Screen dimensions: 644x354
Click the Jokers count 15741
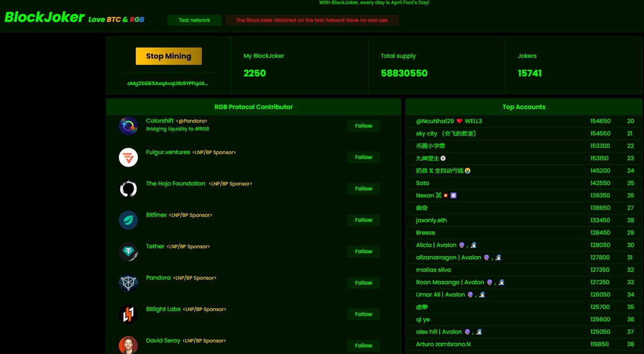point(530,73)
